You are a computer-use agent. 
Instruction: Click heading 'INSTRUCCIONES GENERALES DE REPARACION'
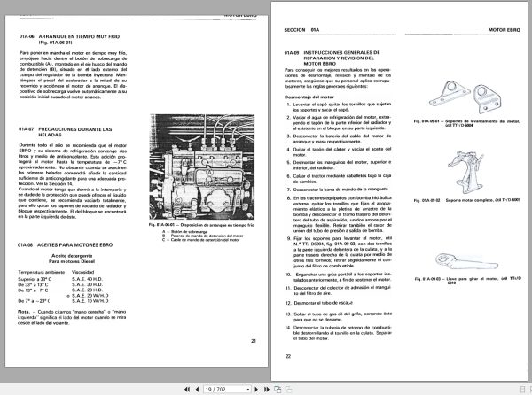coord(341,58)
